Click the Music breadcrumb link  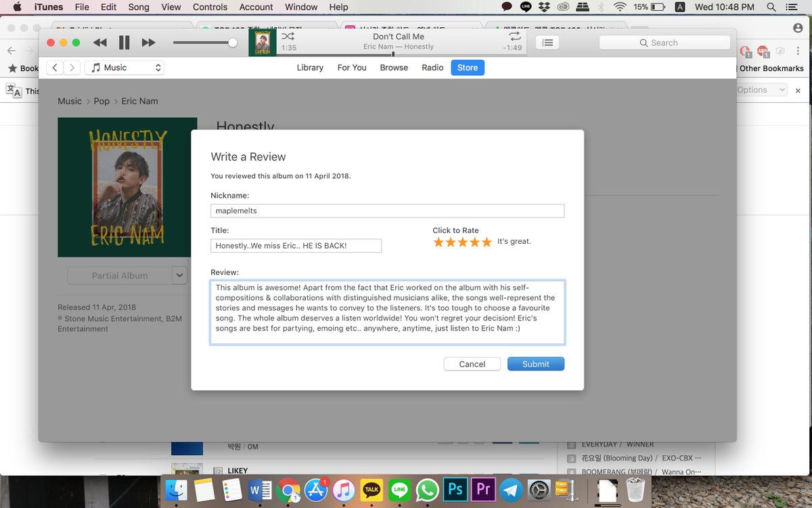coord(70,101)
